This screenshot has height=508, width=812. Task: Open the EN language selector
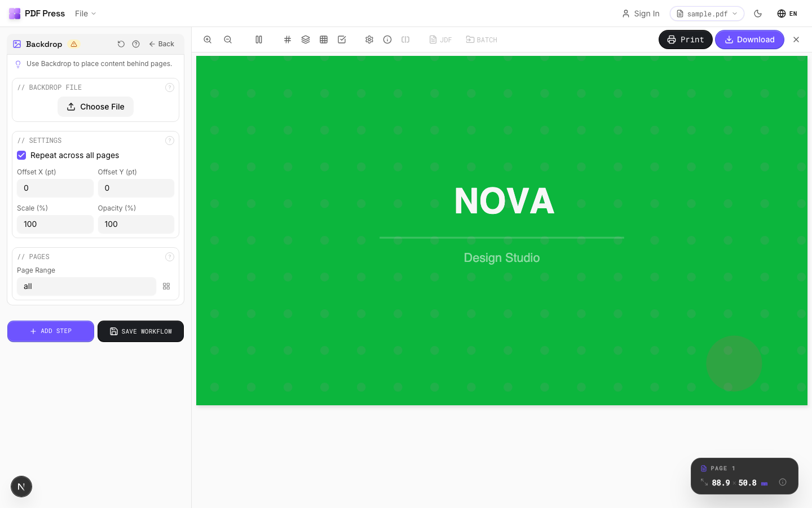coord(787,14)
